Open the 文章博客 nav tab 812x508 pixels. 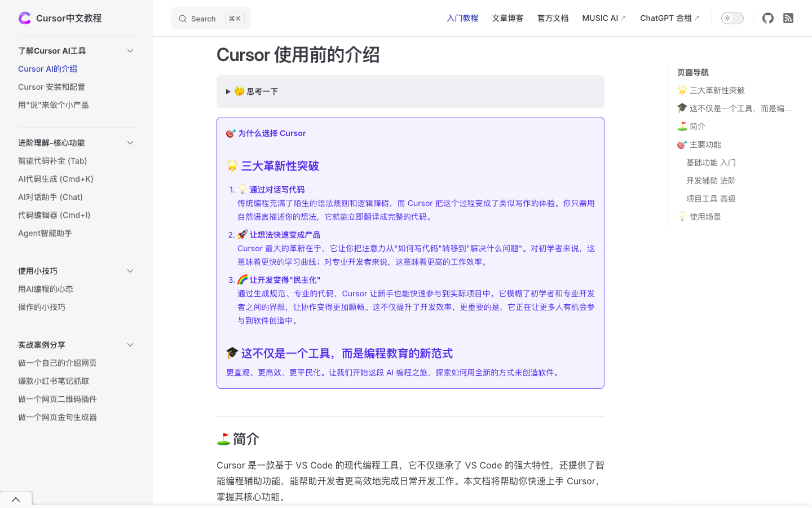507,18
